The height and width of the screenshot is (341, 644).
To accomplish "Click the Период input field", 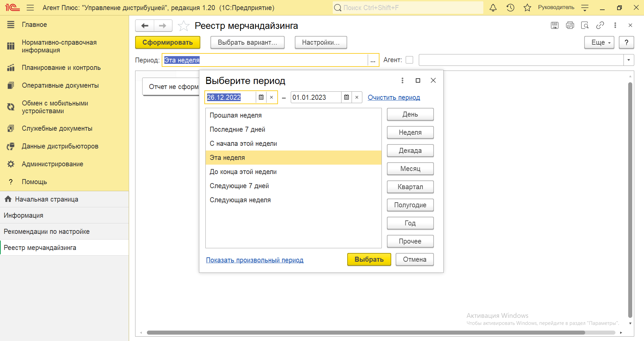I will (265, 60).
